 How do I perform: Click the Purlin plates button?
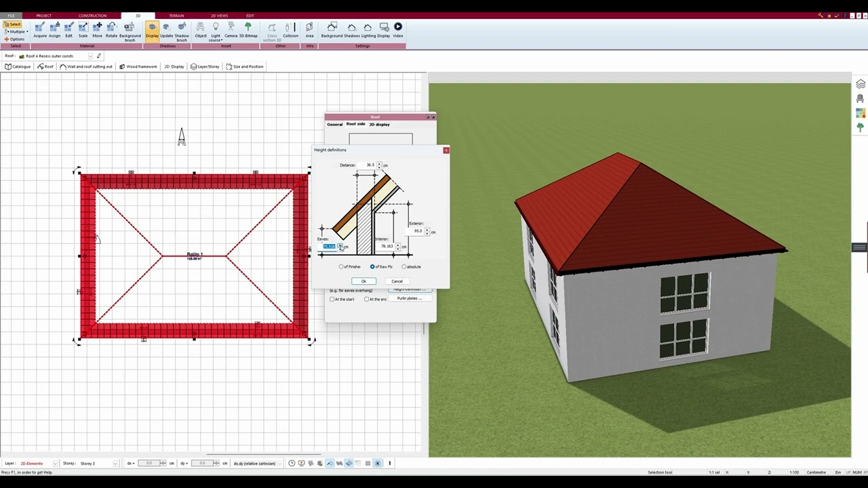410,299
